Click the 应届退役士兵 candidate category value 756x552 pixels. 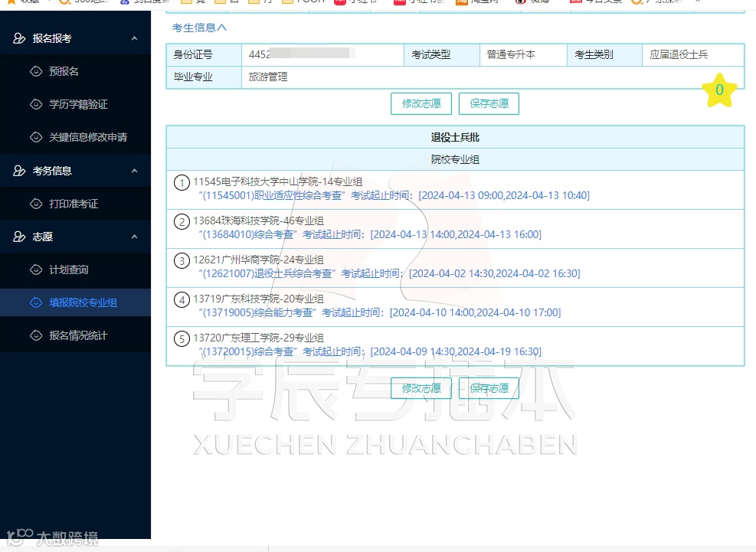click(x=679, y=54)
